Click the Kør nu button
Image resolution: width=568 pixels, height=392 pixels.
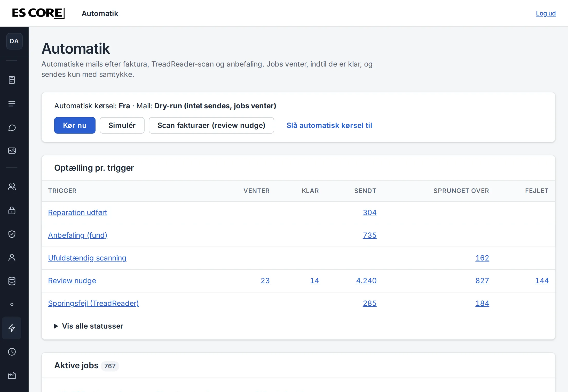pos(75,125)
